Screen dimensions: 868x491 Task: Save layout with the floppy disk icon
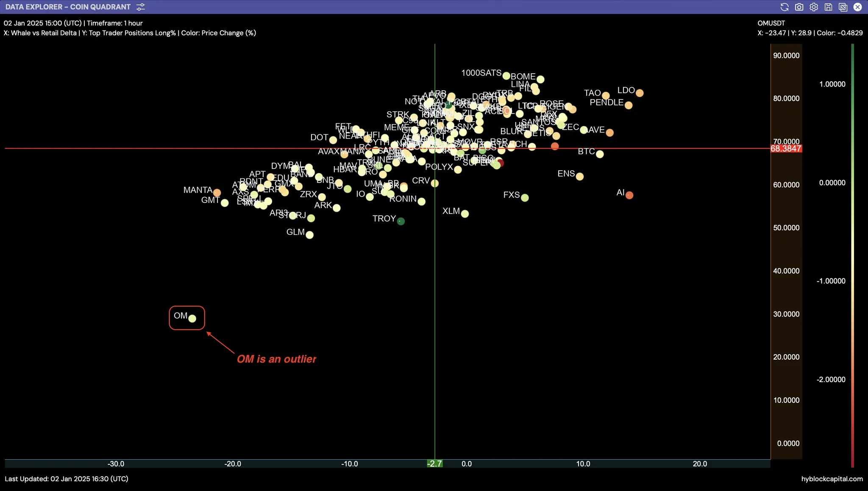[x=828, y=7]
